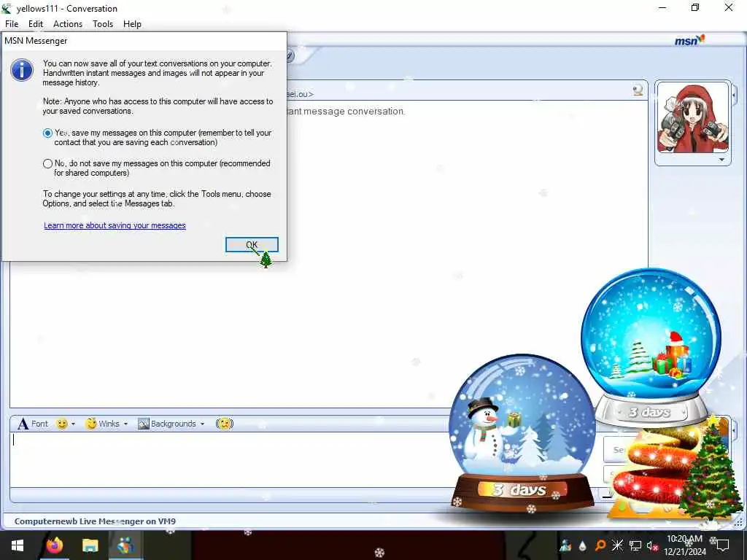
Task: Click the MSN Messenger taskbar button
Action: click(125, 545)
